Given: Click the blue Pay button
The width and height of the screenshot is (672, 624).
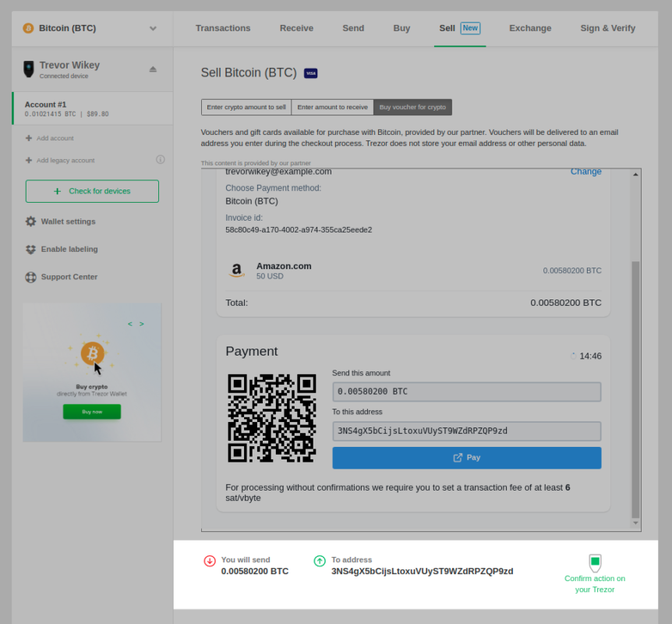Looking at the screenshot, I should point(467,458).
